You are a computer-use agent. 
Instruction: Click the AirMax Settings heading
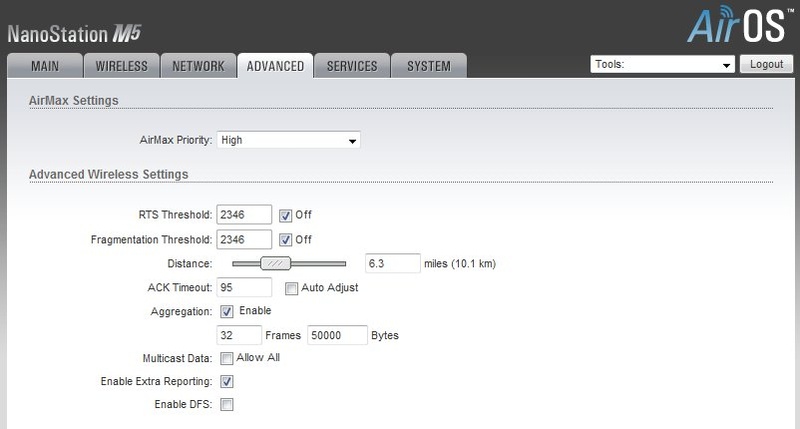[x=73, y=100]
